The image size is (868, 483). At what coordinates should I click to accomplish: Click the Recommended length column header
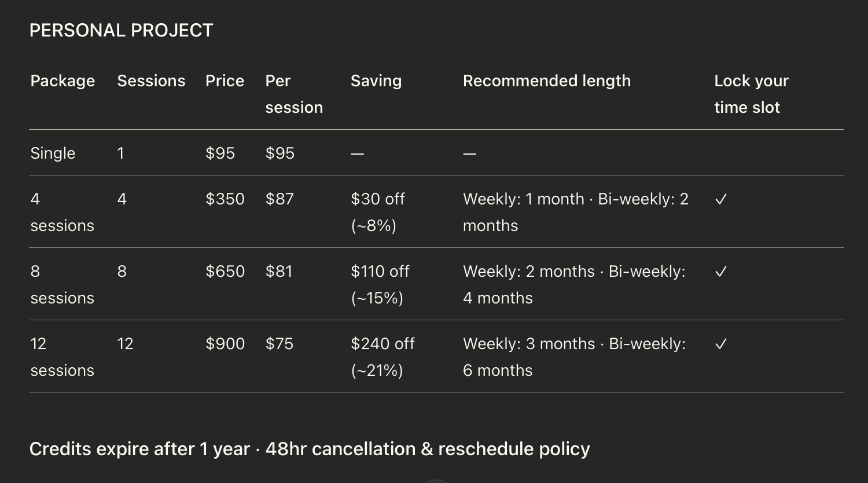546,81
